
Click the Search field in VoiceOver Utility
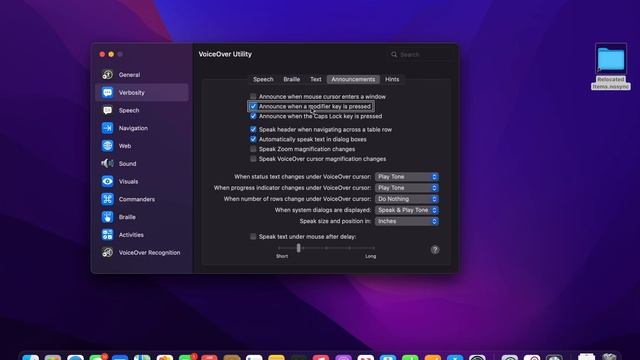click(x=420, y=54)
